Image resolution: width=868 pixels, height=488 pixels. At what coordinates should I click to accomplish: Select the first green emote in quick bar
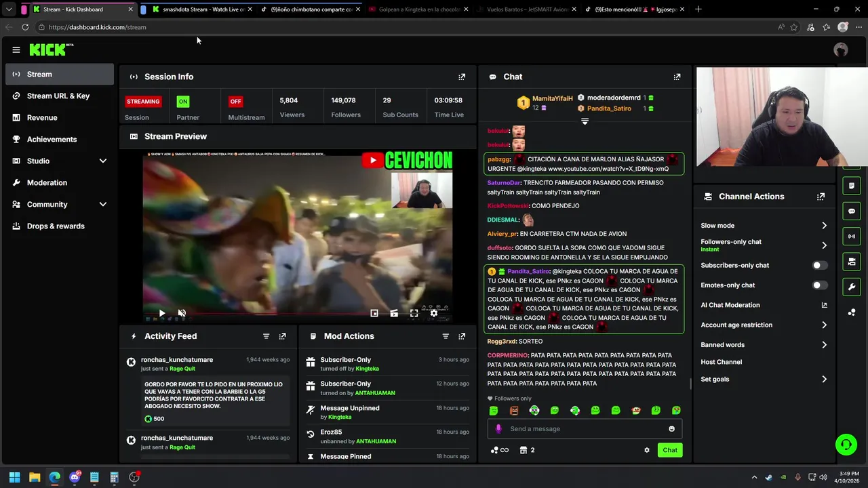pyautogui.click(x=494, y=411)
